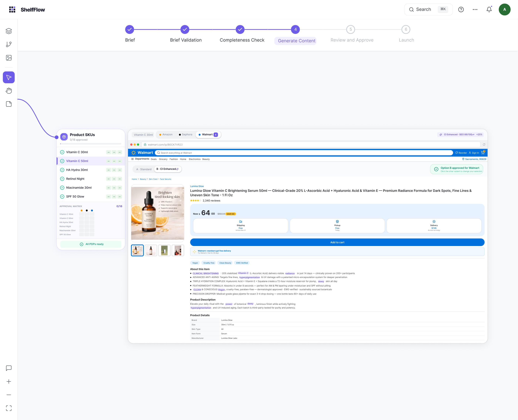Switch to the Sephora retailer tab
This screenshot has height=420, width=518.
pyautogui.click(x=186, y=135)
